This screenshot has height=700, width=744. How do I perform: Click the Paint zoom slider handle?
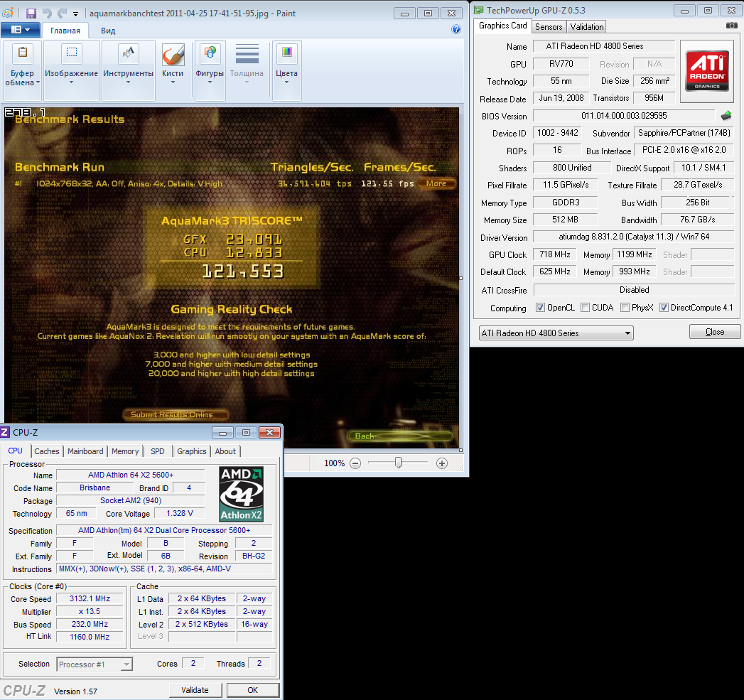click(x=399, y=462)
